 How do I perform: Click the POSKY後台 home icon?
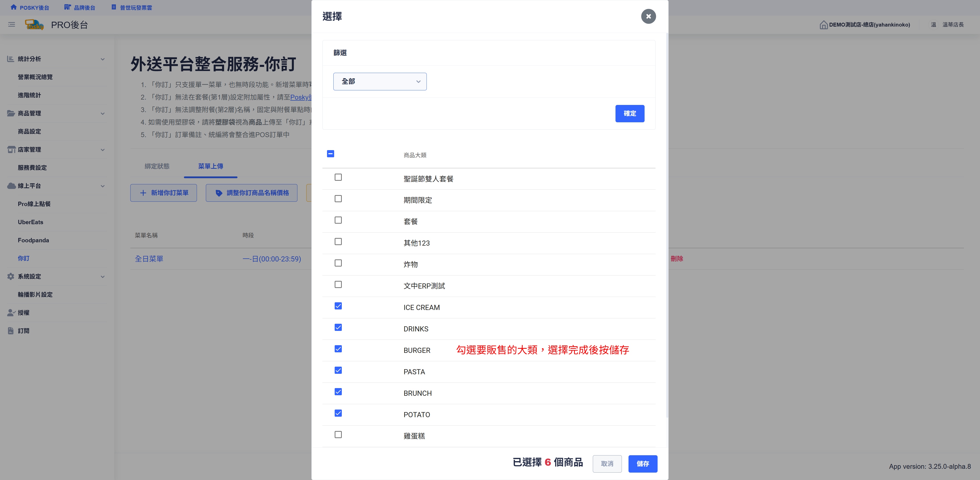14,7
